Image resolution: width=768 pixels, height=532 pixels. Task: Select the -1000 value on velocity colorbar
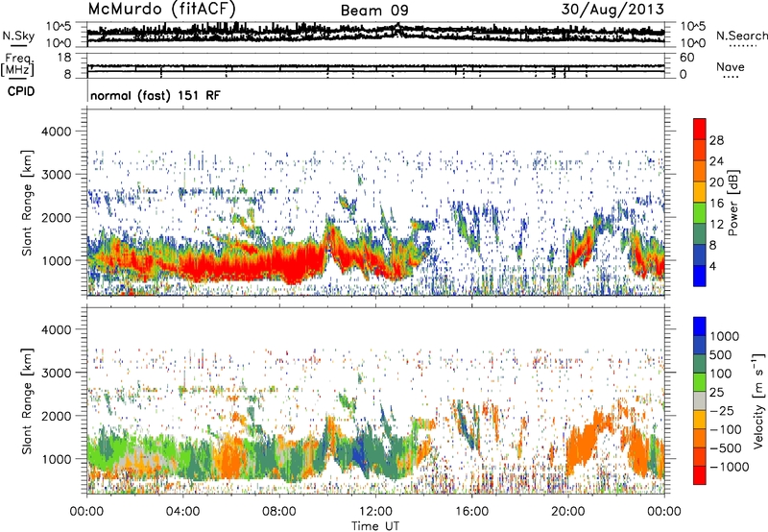coord(729,467)
